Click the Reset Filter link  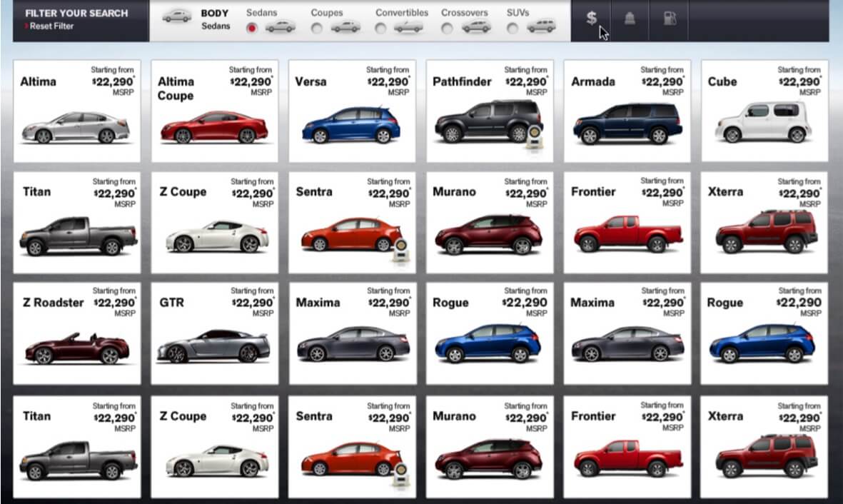pos(51,26)
